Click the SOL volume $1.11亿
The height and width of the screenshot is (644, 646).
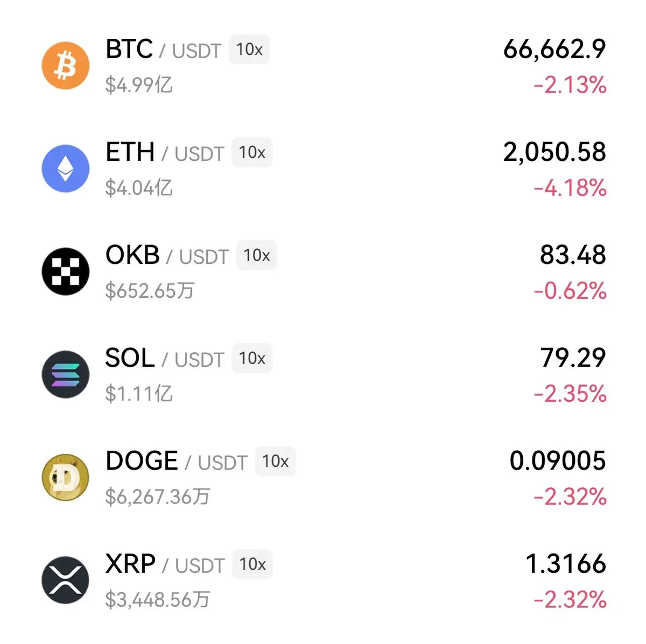click(139, 394)
